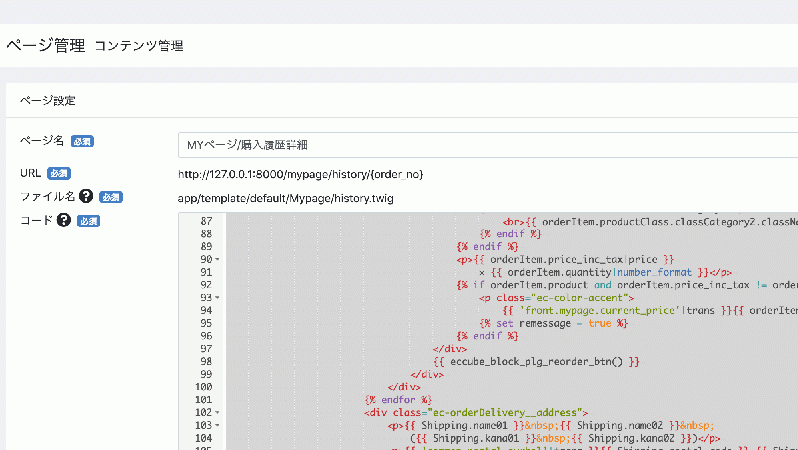Collapse the code fold at line 90
Image resolution: width=798 pixels, height=450 pixels.
click(217, 259)
